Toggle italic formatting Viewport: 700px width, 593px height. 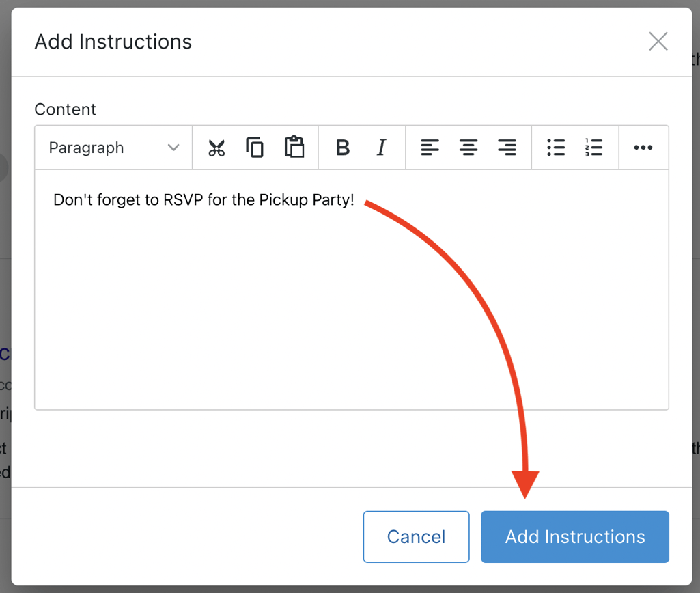coord(381,148)
